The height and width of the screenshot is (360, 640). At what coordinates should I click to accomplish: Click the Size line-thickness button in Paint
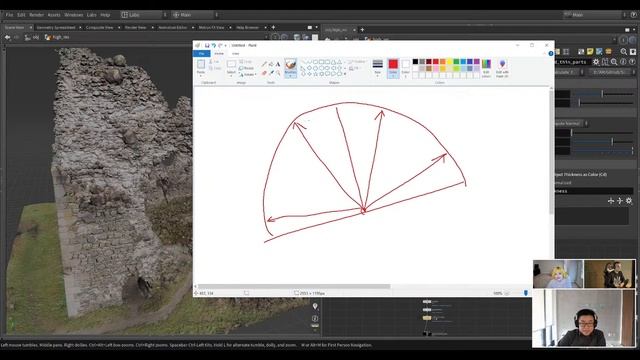point(378,68)
